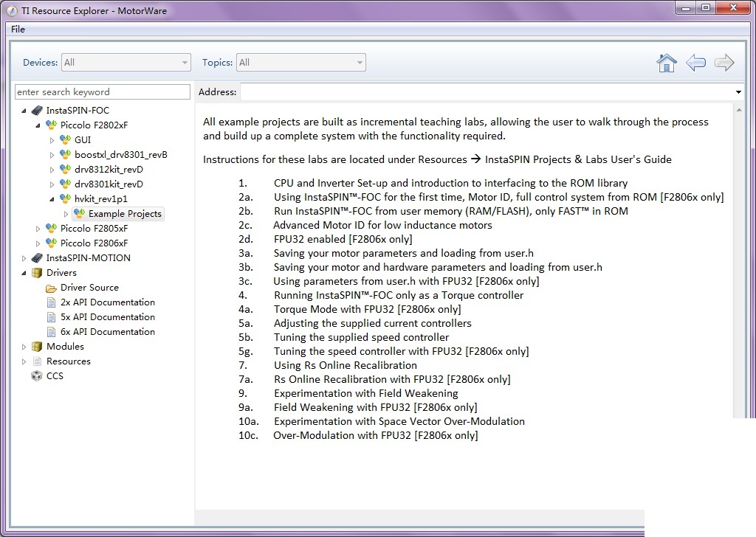The width and height of the screenshot is (756, 537).
Task: Select the Piccolo F2806xF label
Action: [x=94, y=243]
